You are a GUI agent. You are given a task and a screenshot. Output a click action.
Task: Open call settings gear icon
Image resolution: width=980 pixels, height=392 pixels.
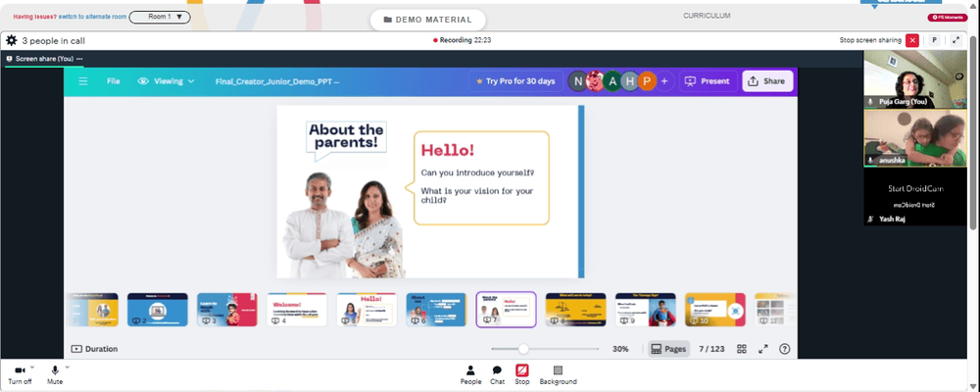(x=11, y=40)
